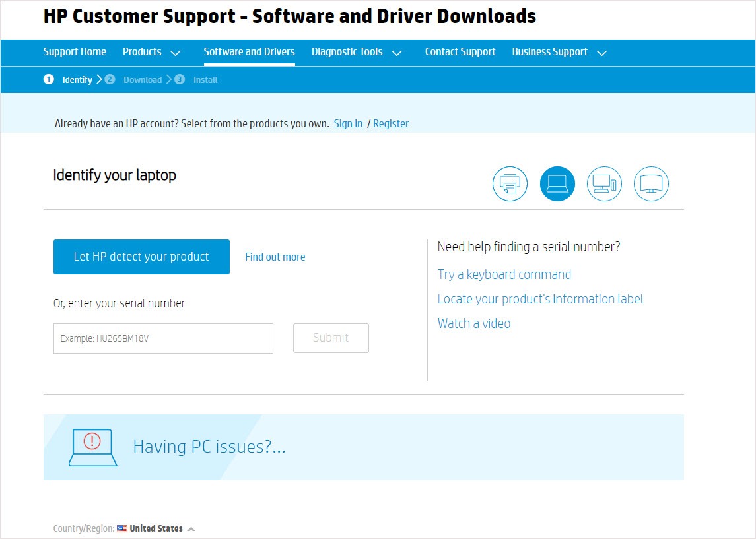Click the laptop warning icon in the banner
Image resolution: width=756 pixels, height=539 pixels.
tap(93, 447)
